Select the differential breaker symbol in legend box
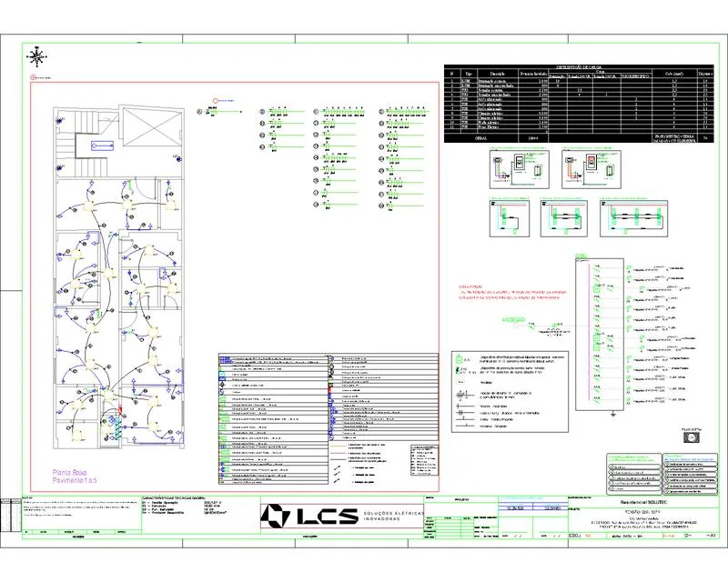 tap(460, 359)
